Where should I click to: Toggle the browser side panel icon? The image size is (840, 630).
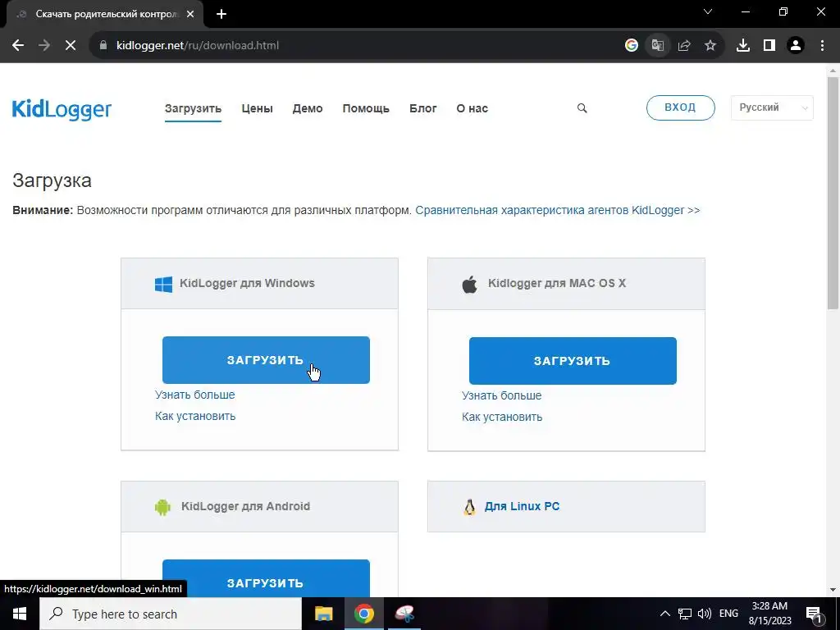(x=769, y=46)
